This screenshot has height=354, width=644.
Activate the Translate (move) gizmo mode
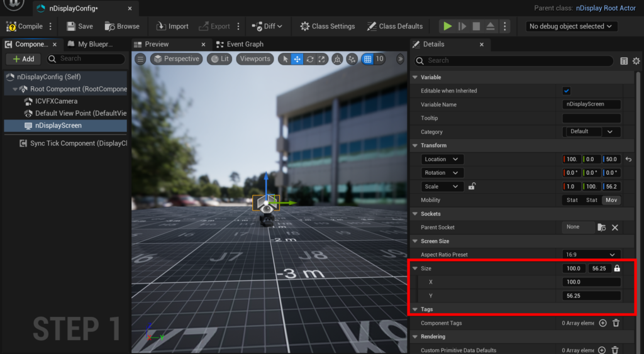(x=297, y=59)
